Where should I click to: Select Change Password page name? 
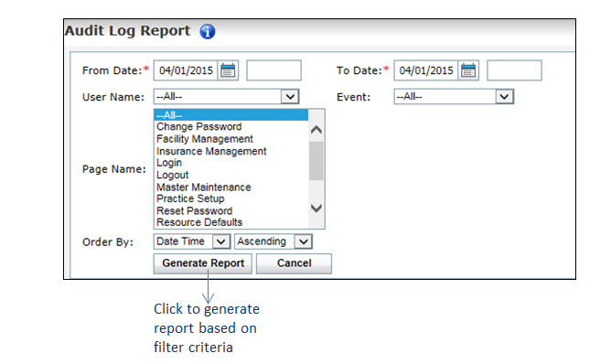click(x=198, y=126)
